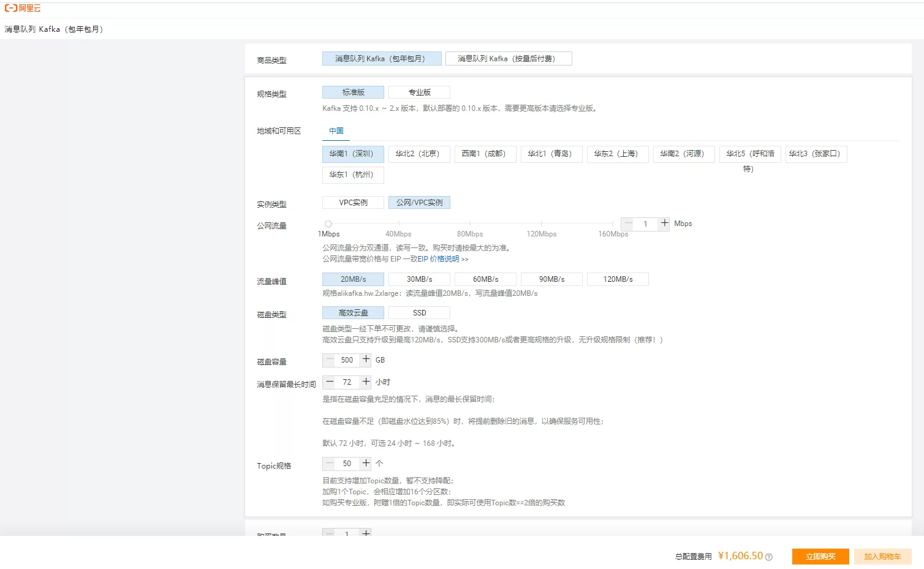924x569 pixels.
Task: Click Topic count 50 field
Action: [x=347, y=463]
